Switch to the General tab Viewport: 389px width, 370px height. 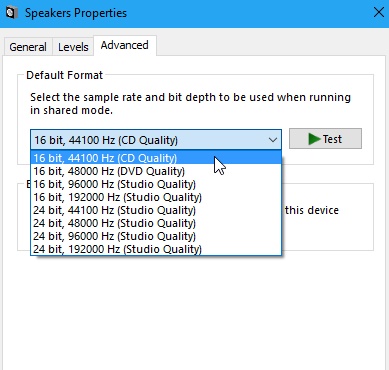28,47
